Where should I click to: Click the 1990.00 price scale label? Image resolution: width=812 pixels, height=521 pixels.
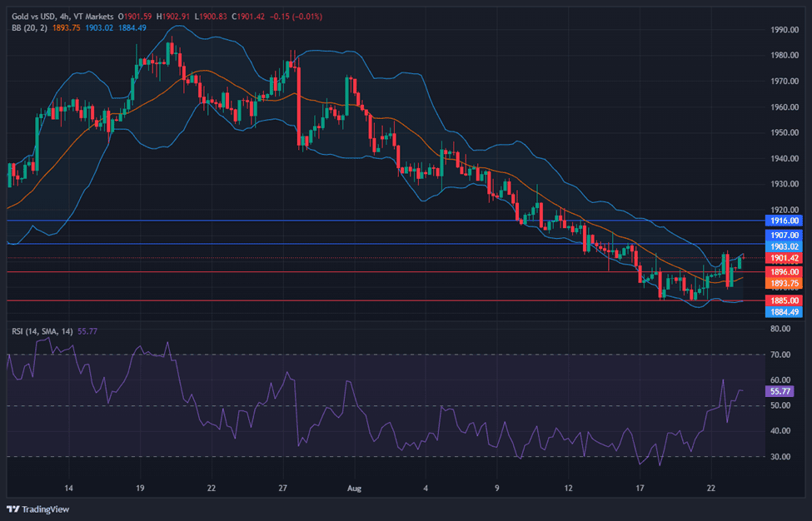pos(784,30)
